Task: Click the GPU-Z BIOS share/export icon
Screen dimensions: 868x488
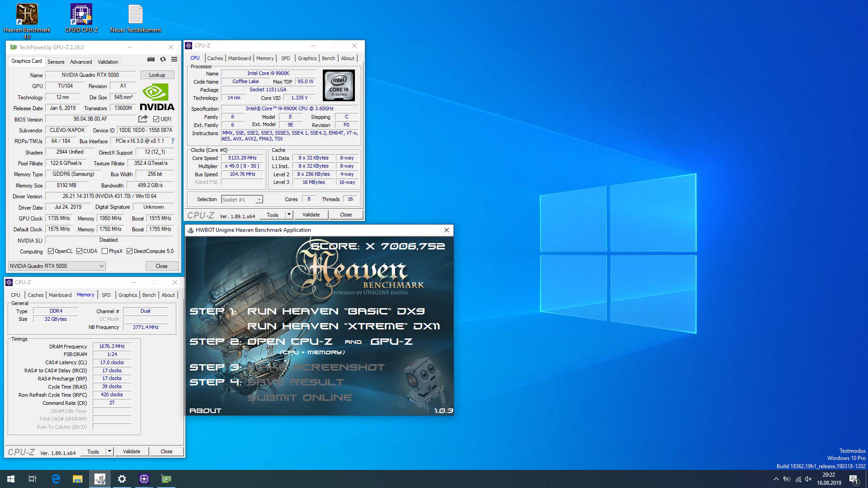Action: (143, 119)
